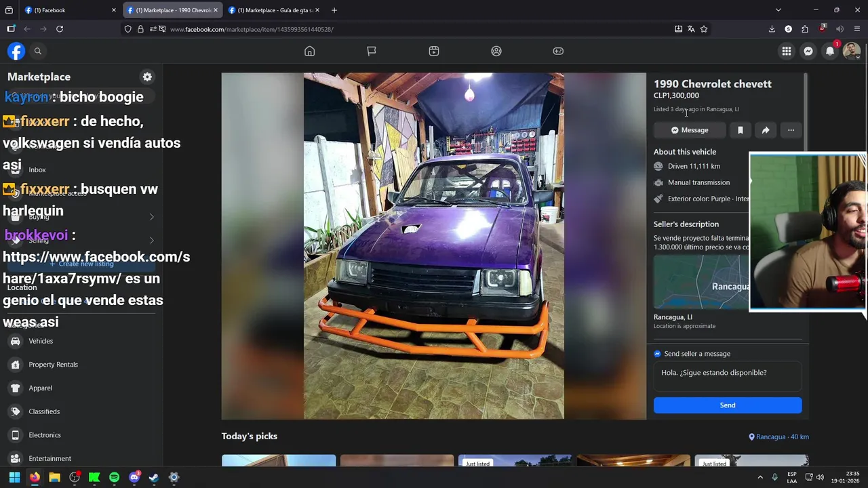The width and height of the screenshot is (868, 488).
Task: Change the Rancagua · 40 km location filter
Action: 778,437
